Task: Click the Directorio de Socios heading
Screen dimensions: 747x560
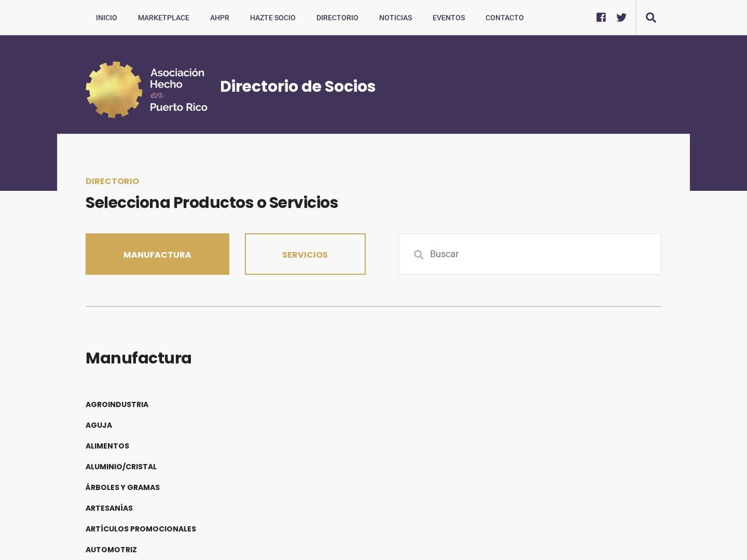Action: click(x=298, y=86)
